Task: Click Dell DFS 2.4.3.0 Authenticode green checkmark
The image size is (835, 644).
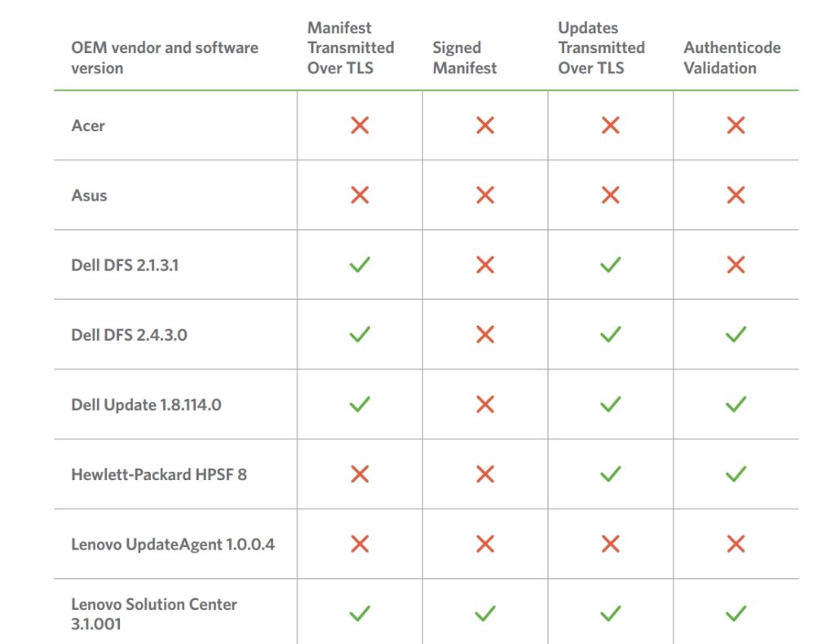Action: coord(736,334)
